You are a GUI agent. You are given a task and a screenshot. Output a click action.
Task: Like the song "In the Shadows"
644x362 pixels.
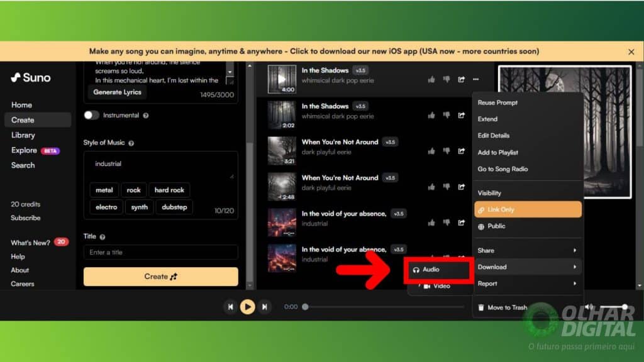[431, 79]
